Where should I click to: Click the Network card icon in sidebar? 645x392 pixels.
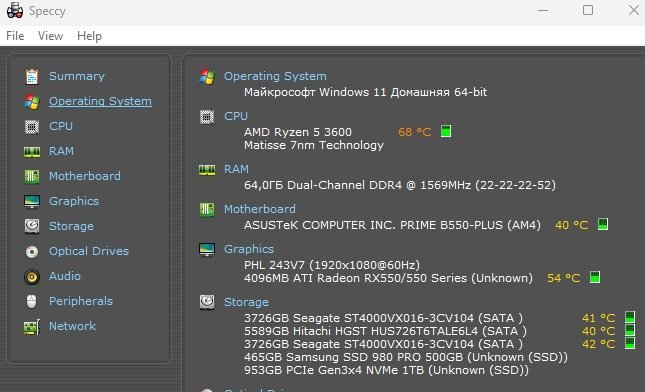coord(32,327)
